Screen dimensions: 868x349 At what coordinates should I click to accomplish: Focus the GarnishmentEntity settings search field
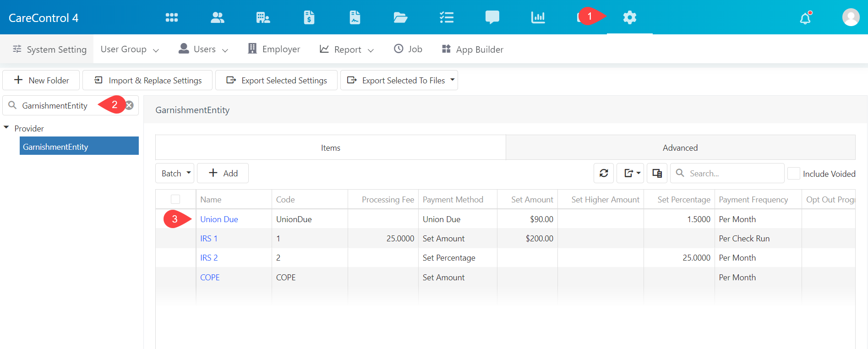pyautogui.click(x=71, y=105)
